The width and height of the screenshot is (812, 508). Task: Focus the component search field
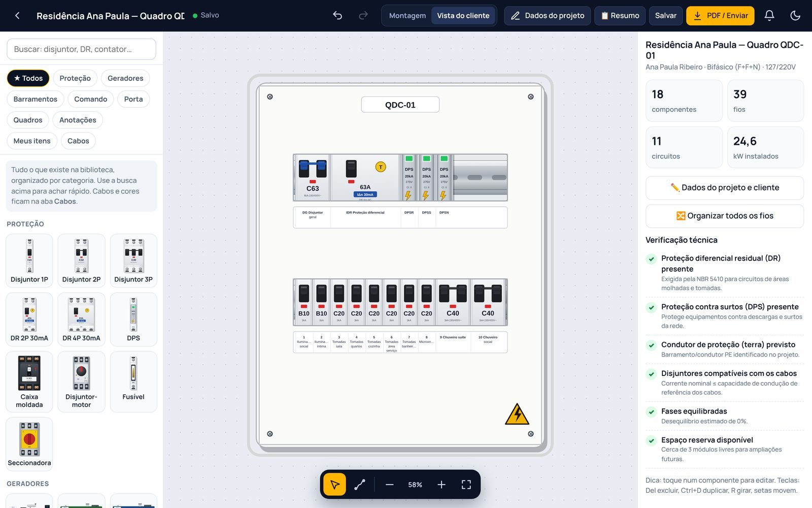81,49
